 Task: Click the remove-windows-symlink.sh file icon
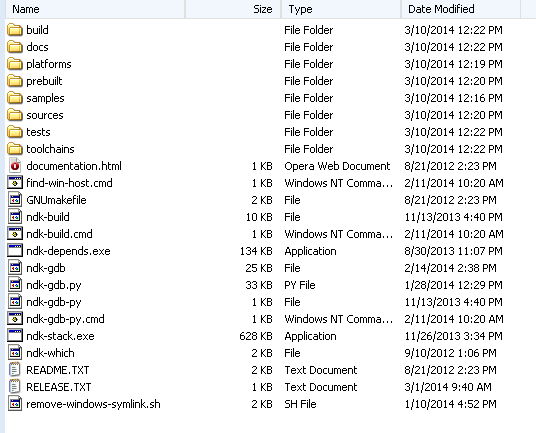[x=15, y=404]
